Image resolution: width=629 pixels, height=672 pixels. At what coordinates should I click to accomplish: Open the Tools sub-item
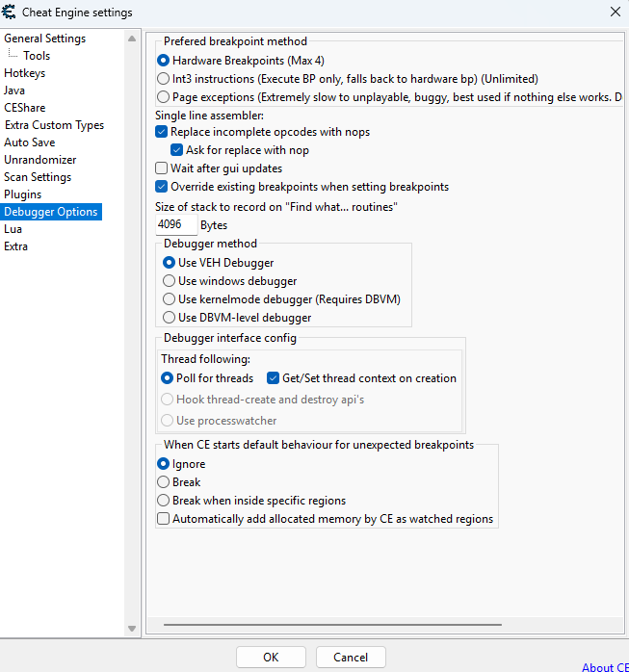(x=37, y=56)
